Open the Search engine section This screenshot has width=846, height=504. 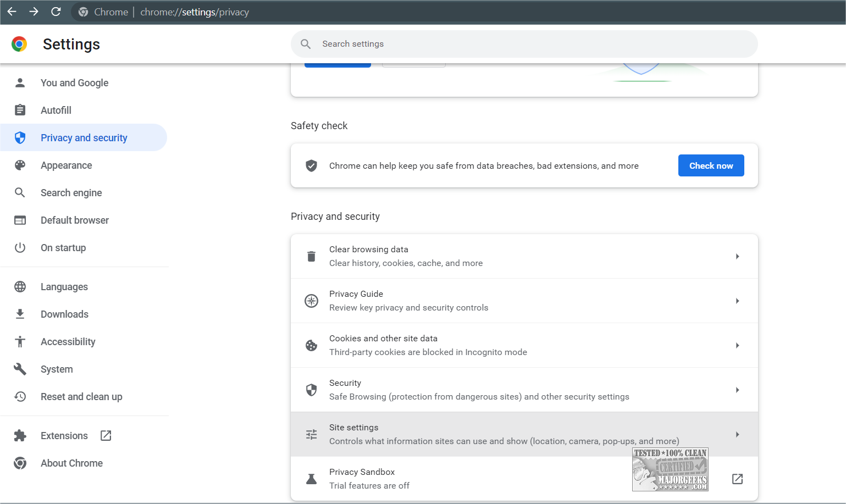tap(84, 192)
